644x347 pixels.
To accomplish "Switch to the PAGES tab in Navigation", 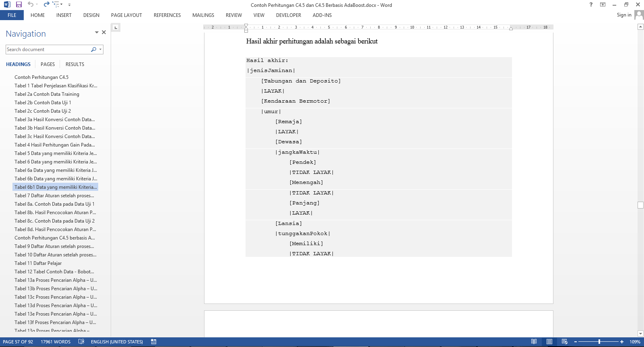I will [x=47, y=64].
